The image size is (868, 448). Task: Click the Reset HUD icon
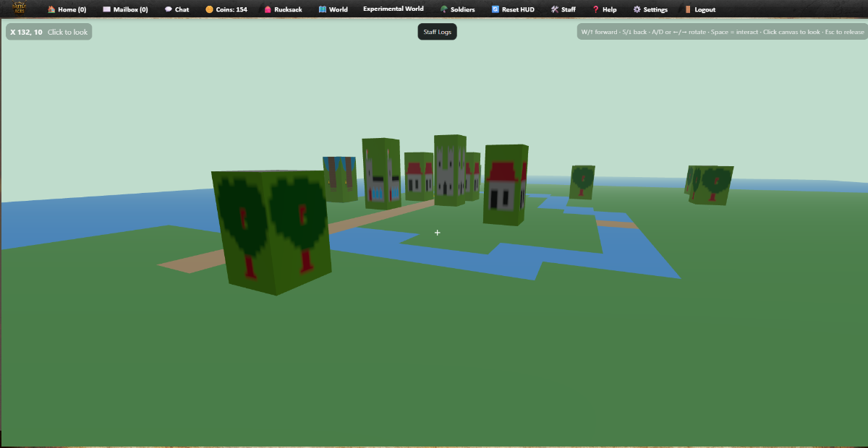(x=495, y=9)
